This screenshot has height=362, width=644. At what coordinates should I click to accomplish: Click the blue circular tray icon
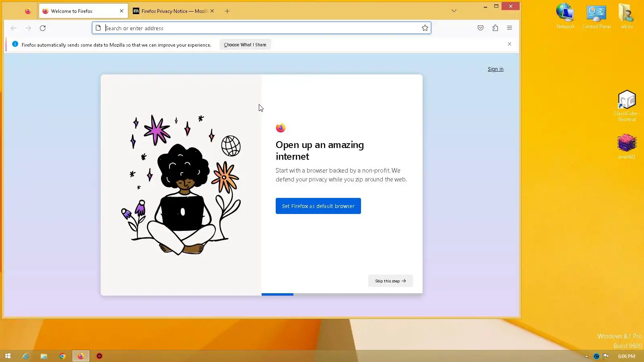pos(597,356)
